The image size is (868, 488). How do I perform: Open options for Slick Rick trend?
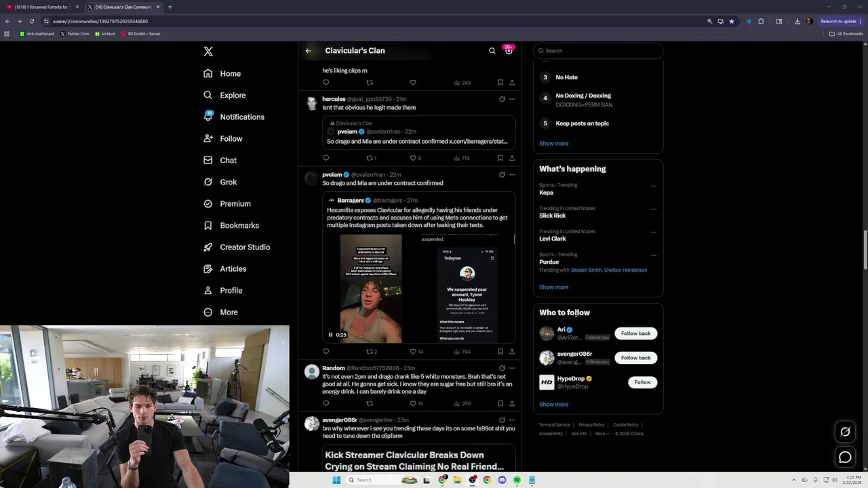[x=654, y=209]
